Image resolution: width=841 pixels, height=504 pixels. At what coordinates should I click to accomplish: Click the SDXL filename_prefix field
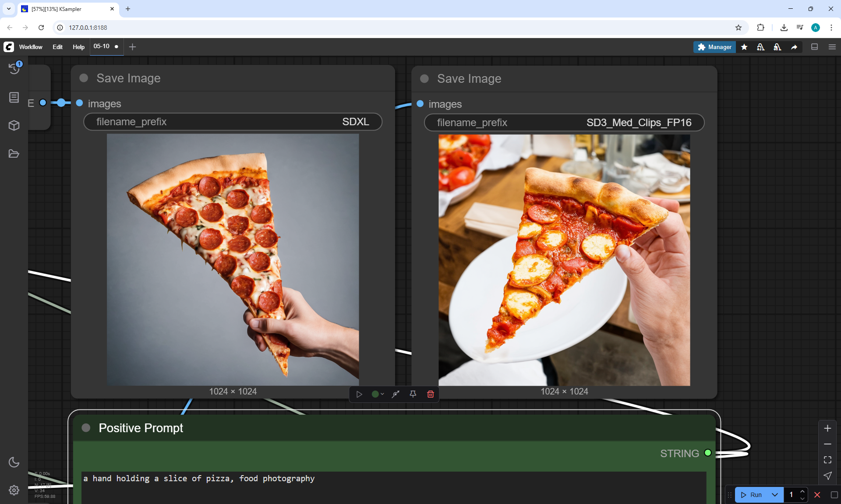[x=233, y=122]
